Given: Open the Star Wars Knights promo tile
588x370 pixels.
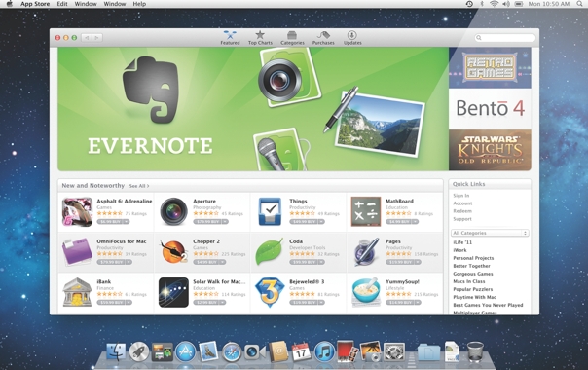Looking at the screenshot, I should 490,150.
